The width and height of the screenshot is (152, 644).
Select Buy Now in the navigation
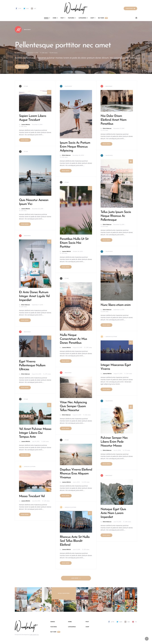point(103,18)
